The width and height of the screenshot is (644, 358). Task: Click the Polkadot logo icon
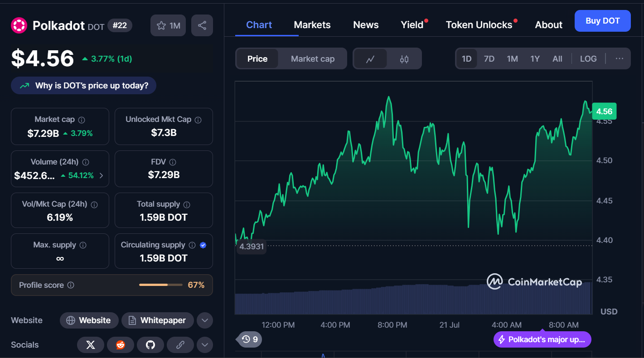(x=19, y=25)
